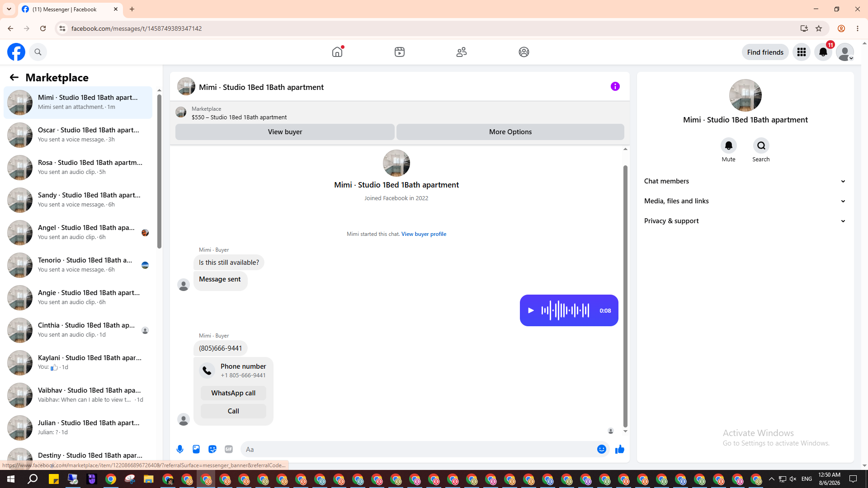Click the conversation information icon
The image size is (868, 488).
pyautogui.click(x=615, y=86)
